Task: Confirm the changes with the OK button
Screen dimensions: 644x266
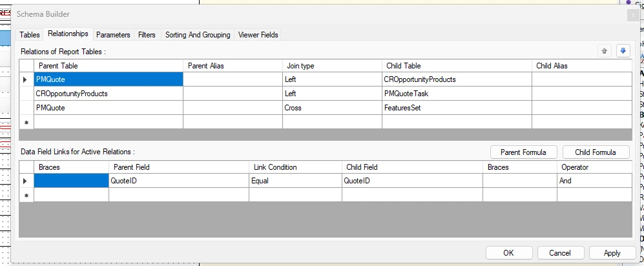Action: (508, 253)
